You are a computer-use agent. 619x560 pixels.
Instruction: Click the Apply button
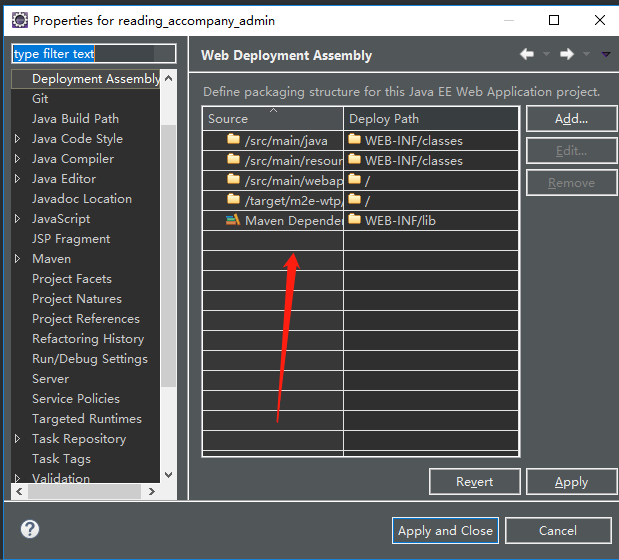[571, 482]
